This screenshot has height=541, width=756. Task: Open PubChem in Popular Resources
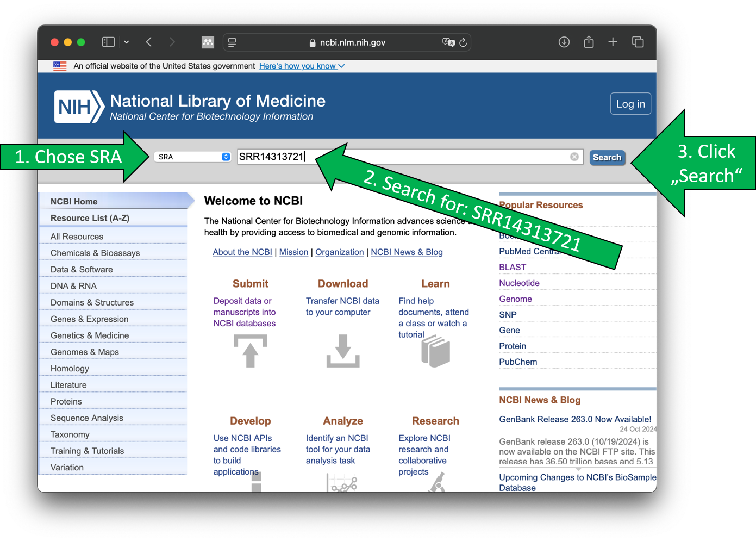click(518, 362)
